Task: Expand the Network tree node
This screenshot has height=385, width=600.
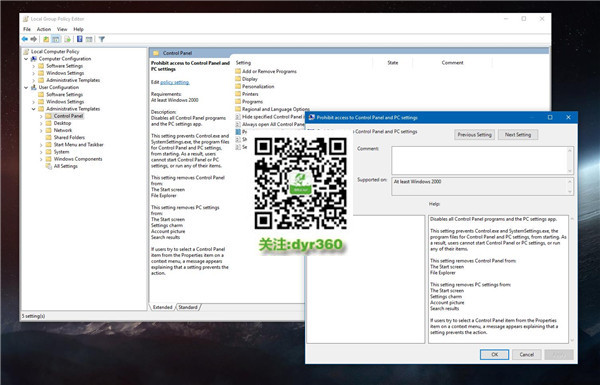Action: pyautogui.click(x=41, y=131)
